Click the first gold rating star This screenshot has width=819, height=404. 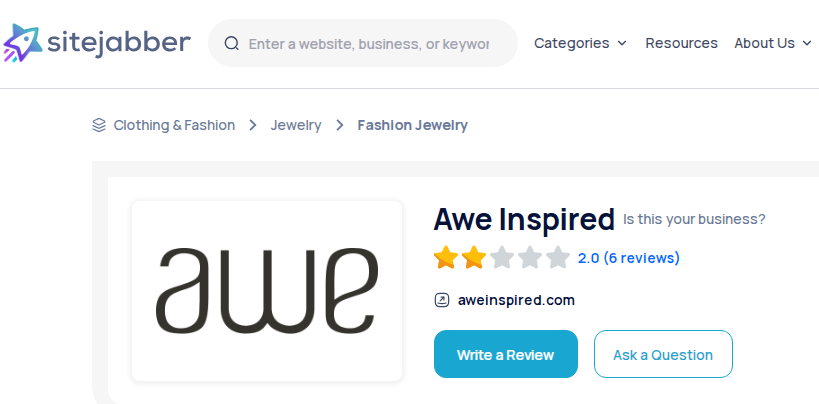446,258
